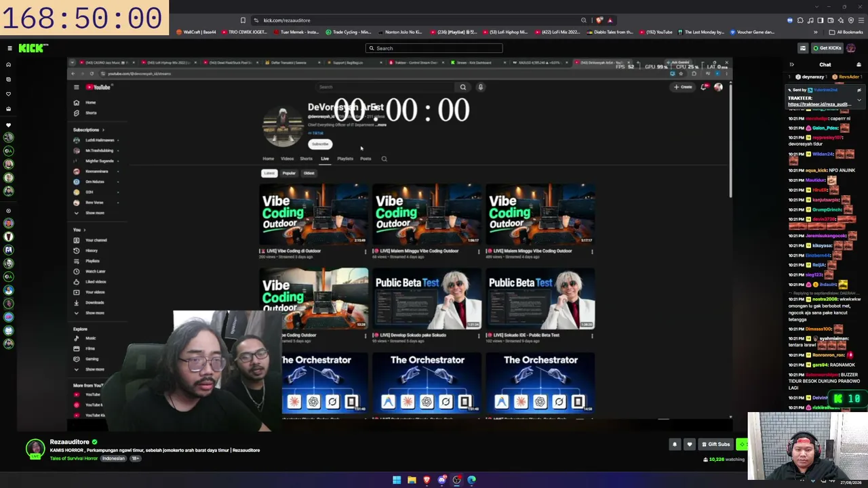Switch to the channel Shorts tab
The image size is (868, 488).
(307, 159)
